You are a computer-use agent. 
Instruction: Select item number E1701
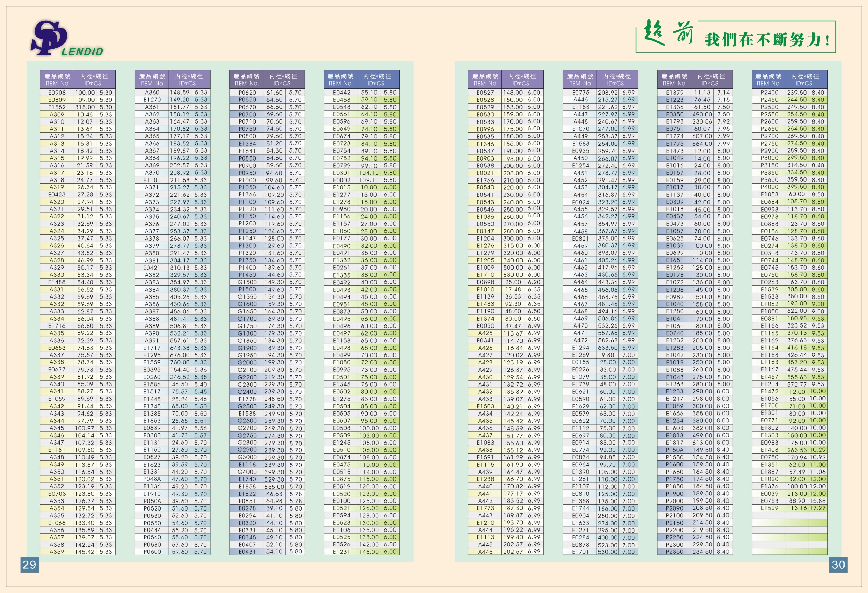click(581, 552)
